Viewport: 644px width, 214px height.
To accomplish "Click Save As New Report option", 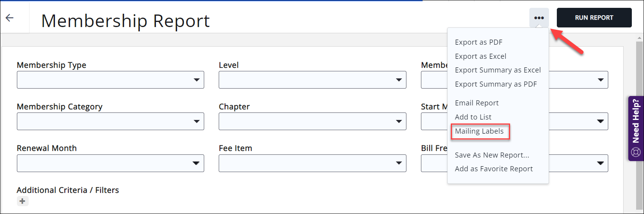I will coord(492,155).
